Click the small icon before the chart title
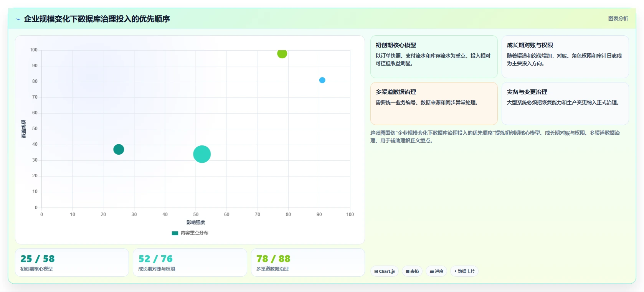 coord(18,19)
